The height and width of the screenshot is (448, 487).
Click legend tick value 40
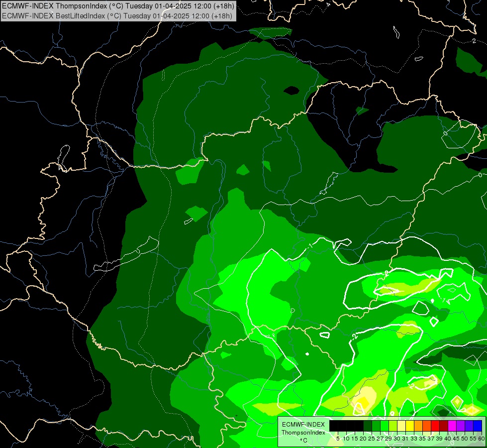pyautogui.click(x=448, y=439)
